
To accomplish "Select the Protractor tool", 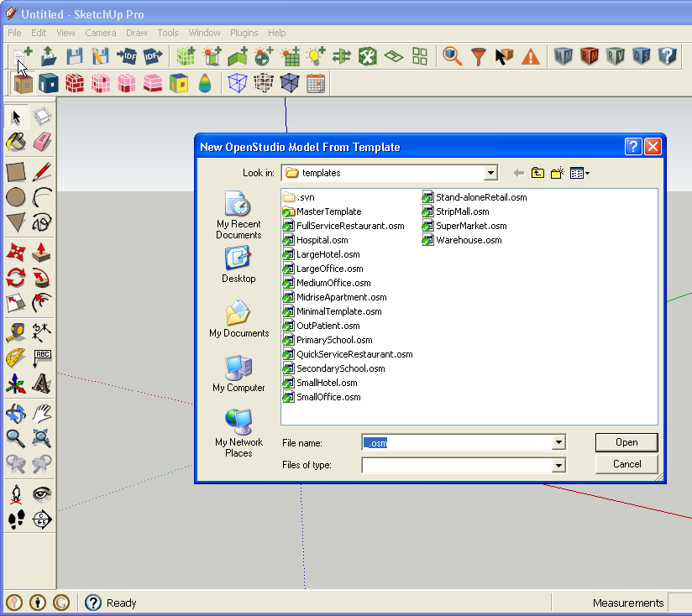I will coord(16,358).
